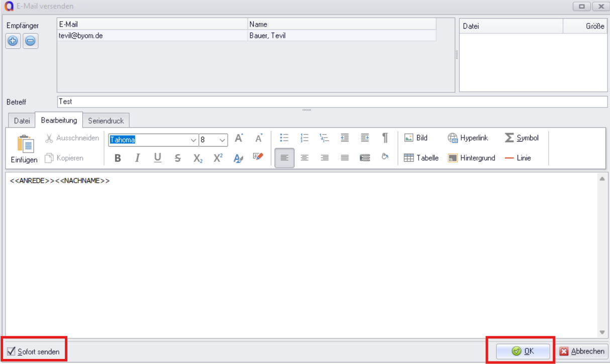Viewport: 610px width, 364px height.
Task: Add a recipient with the plus icon
Action: [x=13, y=41]
